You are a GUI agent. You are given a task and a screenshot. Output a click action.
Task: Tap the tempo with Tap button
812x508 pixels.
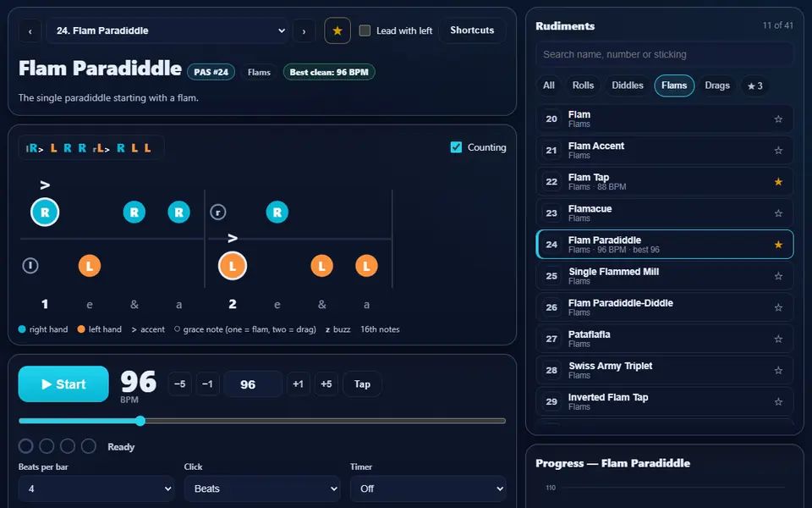click(x=362, y=384)
